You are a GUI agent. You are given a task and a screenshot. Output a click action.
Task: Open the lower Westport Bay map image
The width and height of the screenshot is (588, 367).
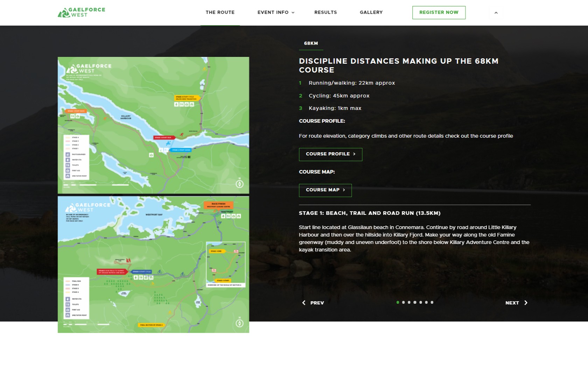point(153,264)
